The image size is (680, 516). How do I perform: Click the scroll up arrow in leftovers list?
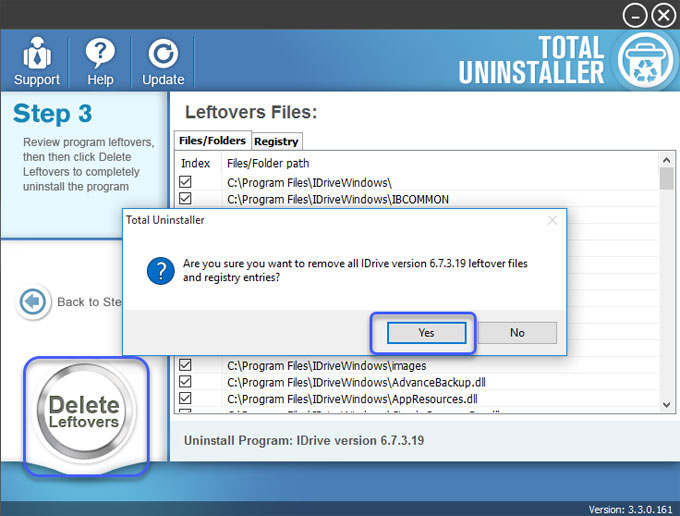point(667,160)
